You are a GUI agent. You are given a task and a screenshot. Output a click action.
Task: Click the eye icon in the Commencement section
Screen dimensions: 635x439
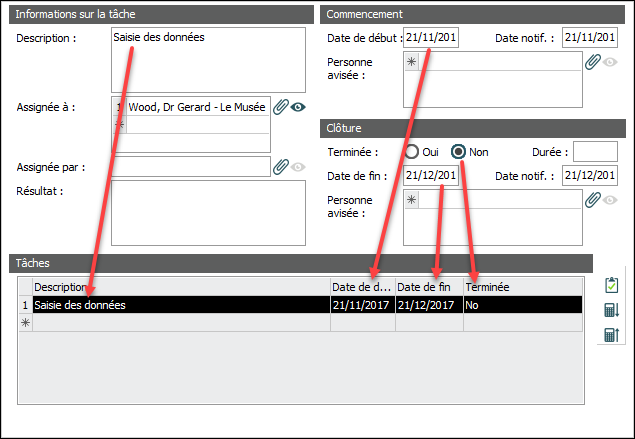(610, 61)
